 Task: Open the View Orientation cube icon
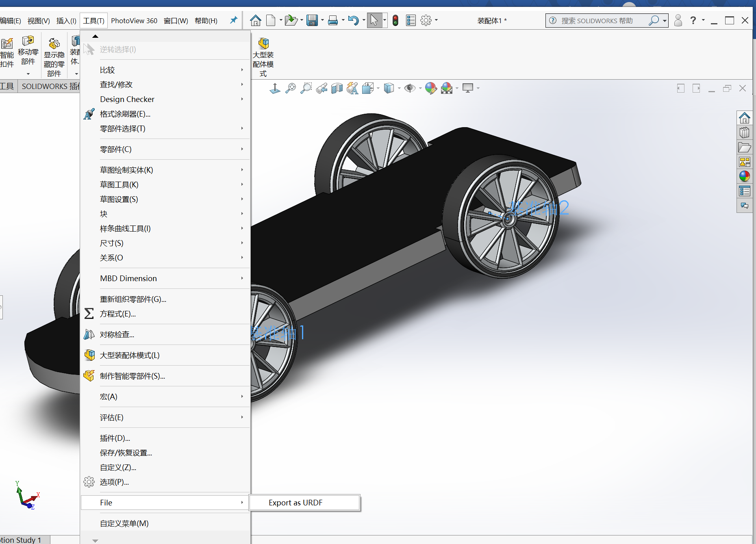coord(368,88)
